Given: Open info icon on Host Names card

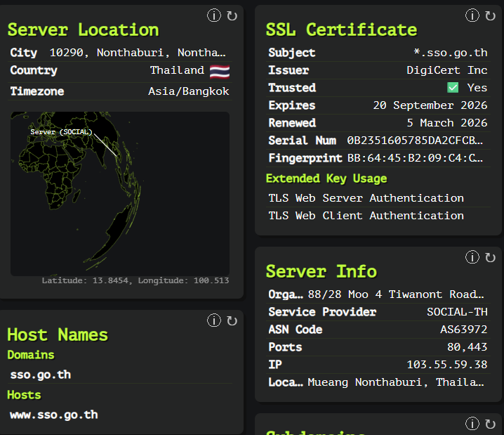Looking at the screenshot, I should click(x=214, y=320).
